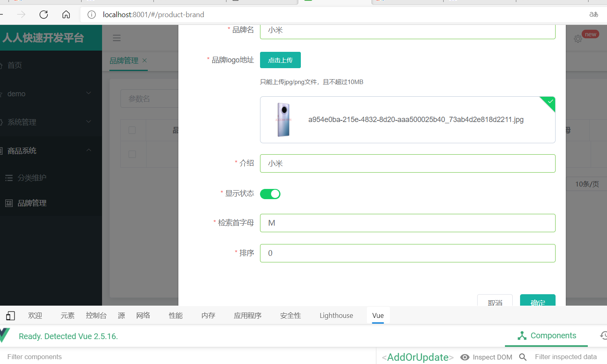The height and width of the screenshot is (364, 607).
Task: Switch to the Lighthouse DevTools tab
Action: pos(336,315)
